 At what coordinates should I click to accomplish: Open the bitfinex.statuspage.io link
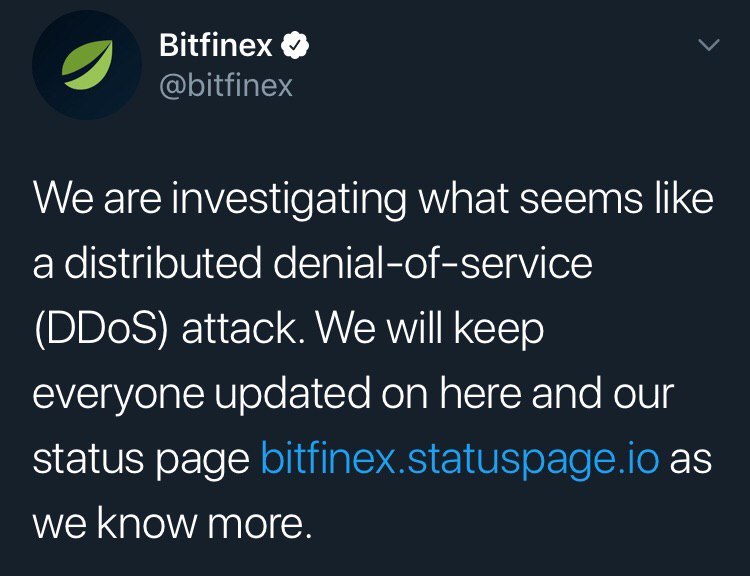coord(459,460)
